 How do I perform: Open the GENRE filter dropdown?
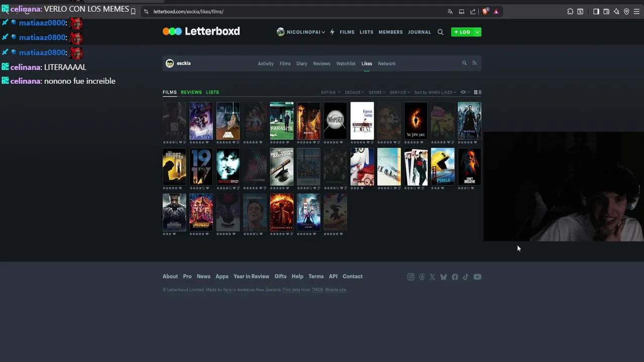(x=377, y=93)
